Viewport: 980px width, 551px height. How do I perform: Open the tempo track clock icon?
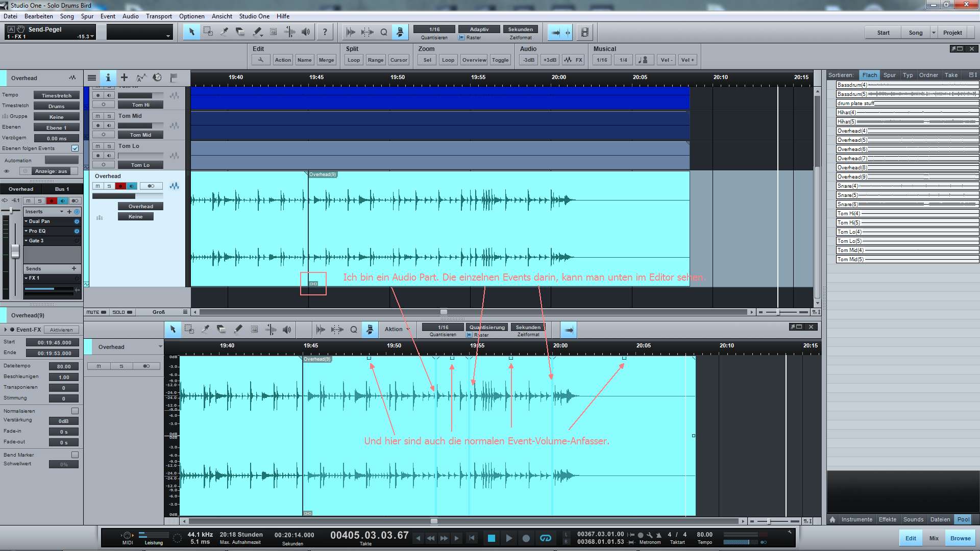(x=157, y=78)
